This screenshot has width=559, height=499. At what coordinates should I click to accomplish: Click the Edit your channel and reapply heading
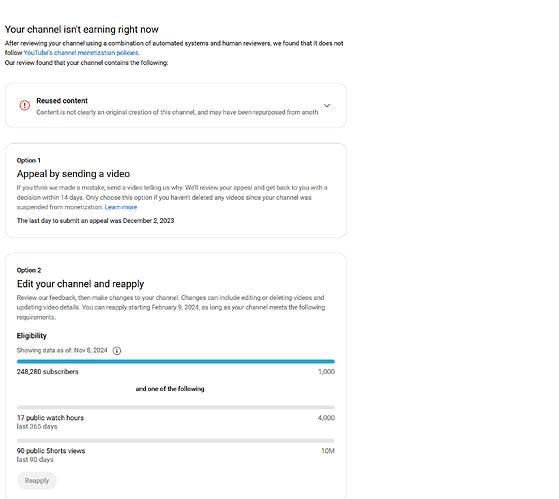coord(80,284)
